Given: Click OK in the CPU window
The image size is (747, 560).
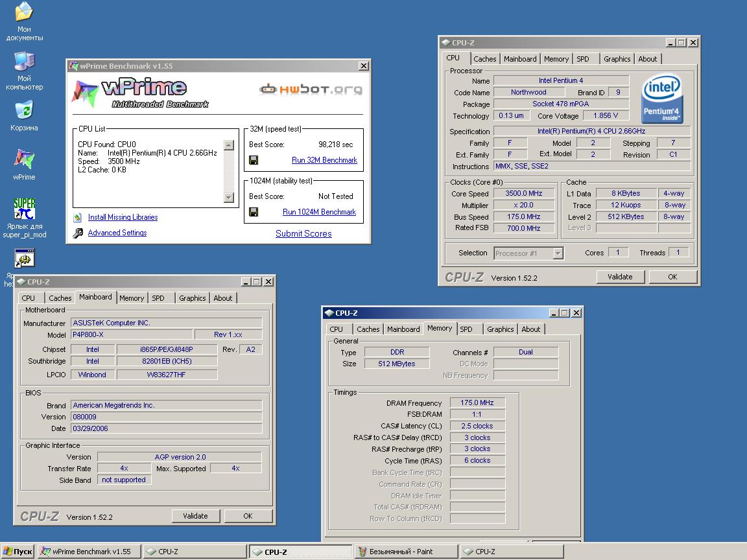Looking at the screenshot, I should [x=672, y=277].
